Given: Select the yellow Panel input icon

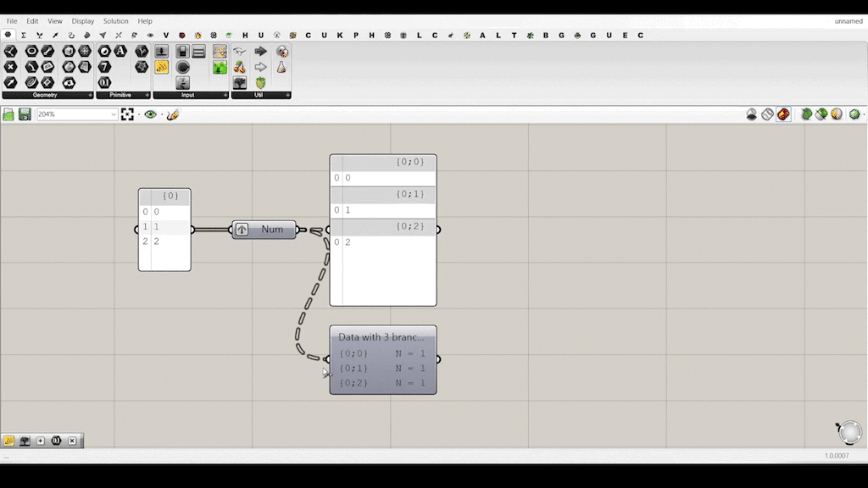Looking at the screenshot, I should [162, 67].
